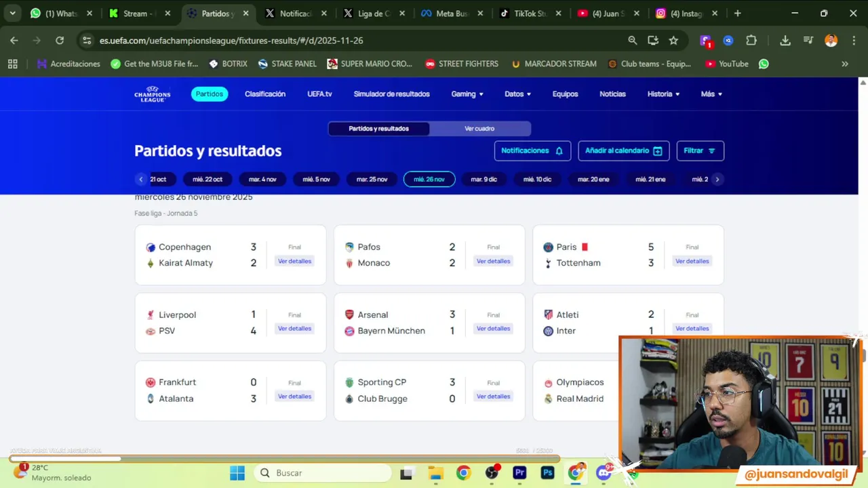
Task: Switch to Ver cuadro view
Action: [x=479, y=129]
